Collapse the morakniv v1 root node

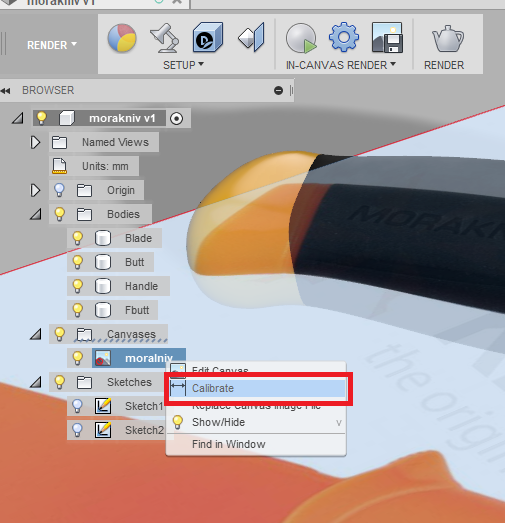coord(18,118)
